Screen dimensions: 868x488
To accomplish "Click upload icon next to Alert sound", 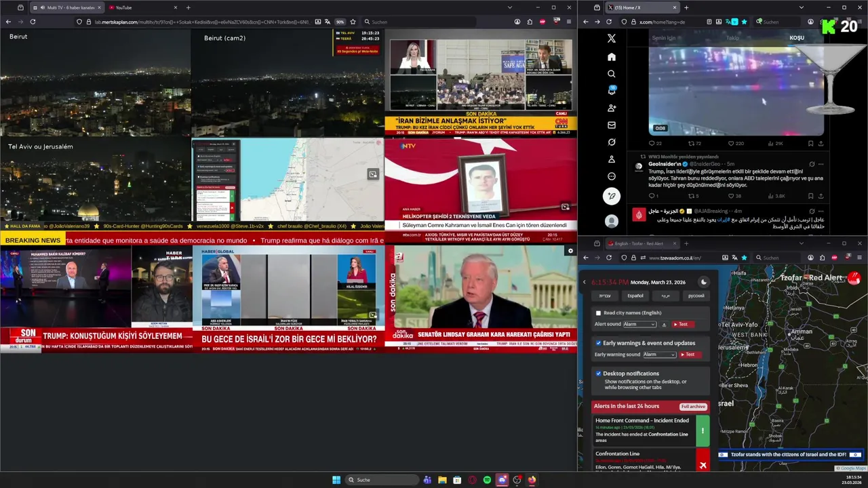I will pyautogui.click(x=664, y=325).
